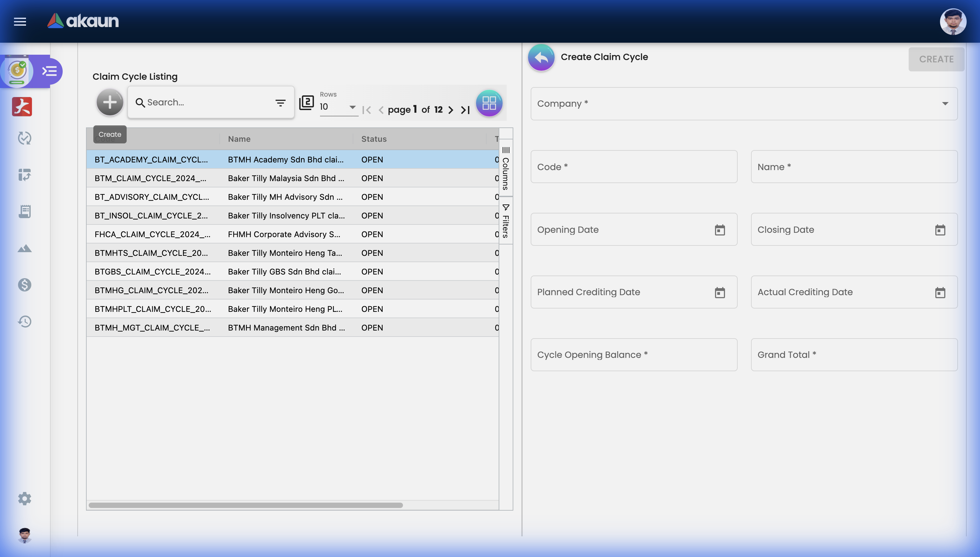Open the navigation hamburger menu
This screenshot has height=557, width=980.
point(20,22)
